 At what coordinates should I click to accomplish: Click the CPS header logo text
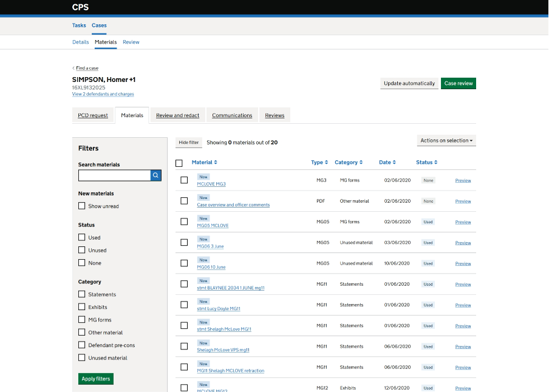click(80, 7)
